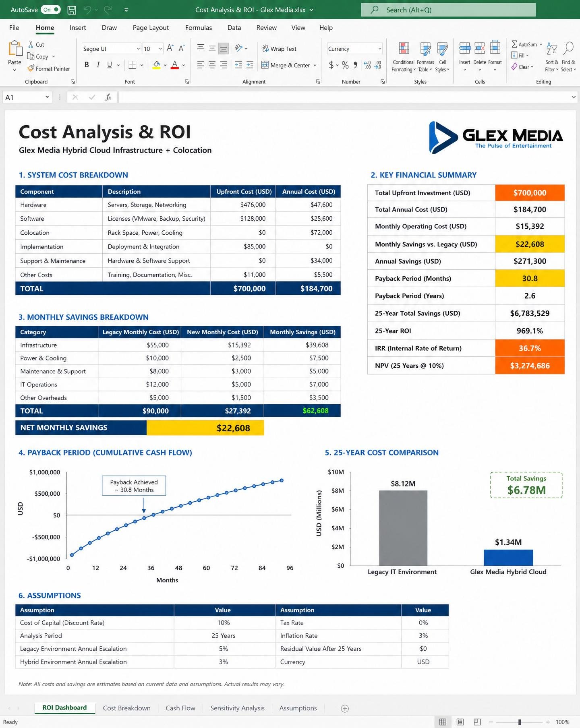Click the Percent Style icon
580x728 pixels.
[345, 65]
